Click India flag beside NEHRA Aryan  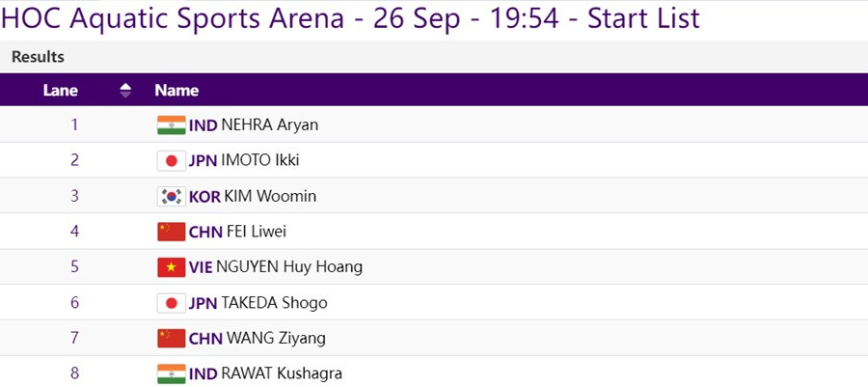pyautogui.click(x=171, y=124)
